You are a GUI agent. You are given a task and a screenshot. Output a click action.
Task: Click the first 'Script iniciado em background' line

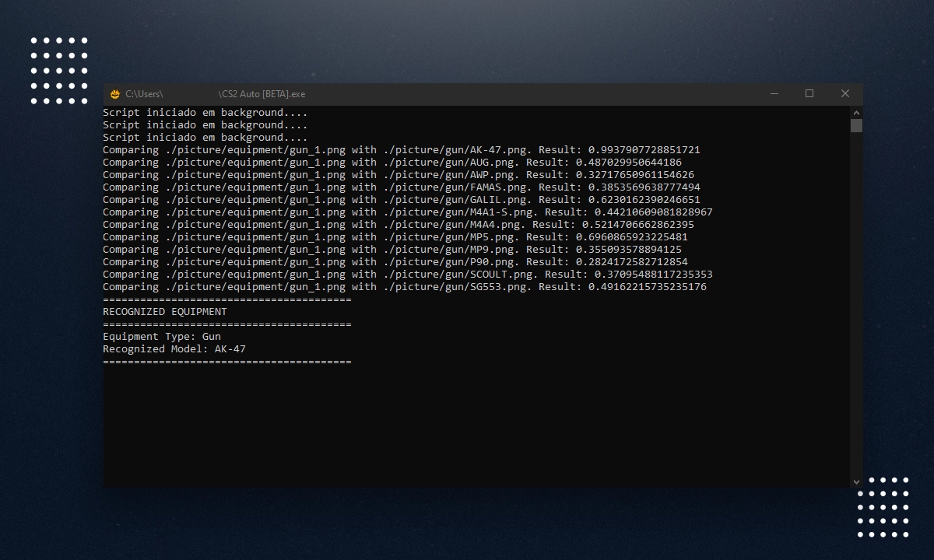coord(205,113)
